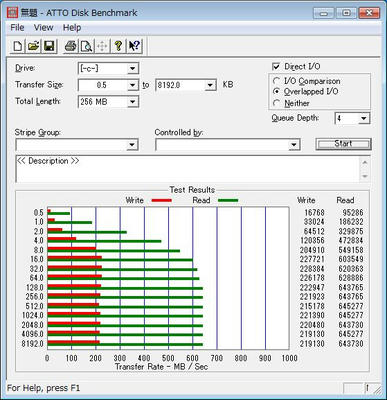Save results using floppy disk icon

[x=49, y=46]
